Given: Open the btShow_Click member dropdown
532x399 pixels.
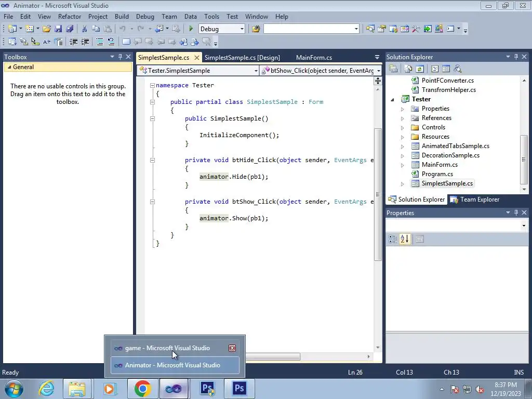Looking at the screenshot, I should coord(378,71).
